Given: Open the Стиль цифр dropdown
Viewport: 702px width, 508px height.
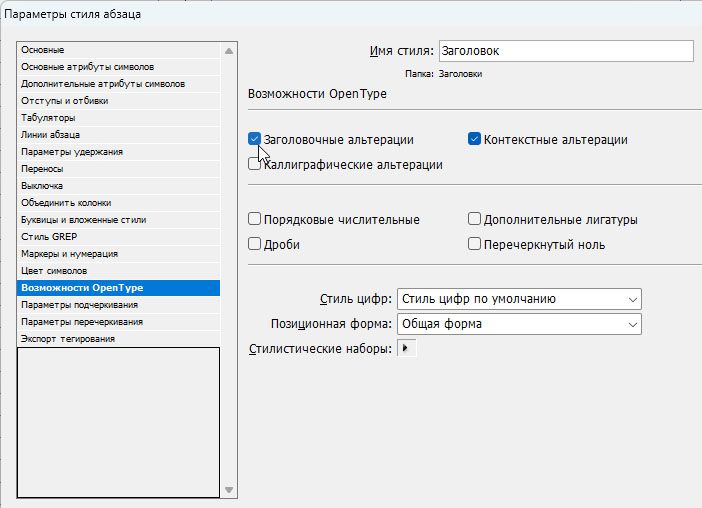Looking at the screenshot, I should (519, 299).
